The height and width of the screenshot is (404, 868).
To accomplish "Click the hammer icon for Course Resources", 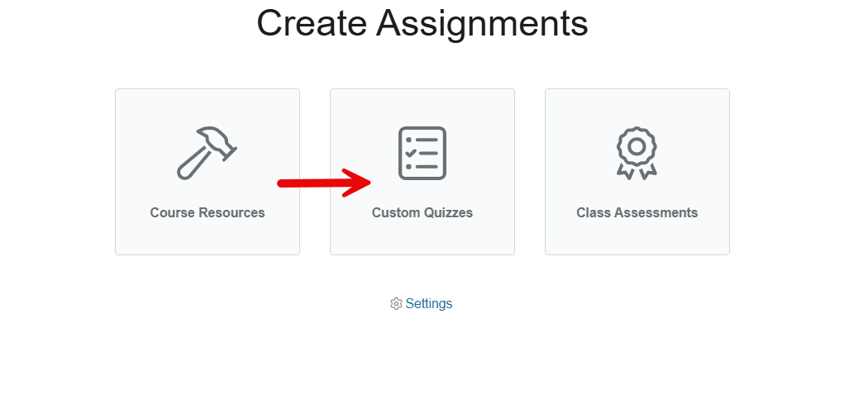I will tap(207, 154).
